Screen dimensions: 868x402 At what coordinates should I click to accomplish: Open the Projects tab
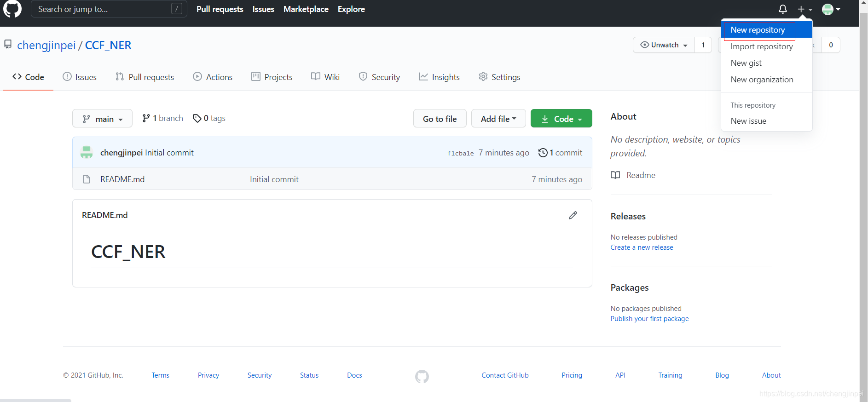272,77
